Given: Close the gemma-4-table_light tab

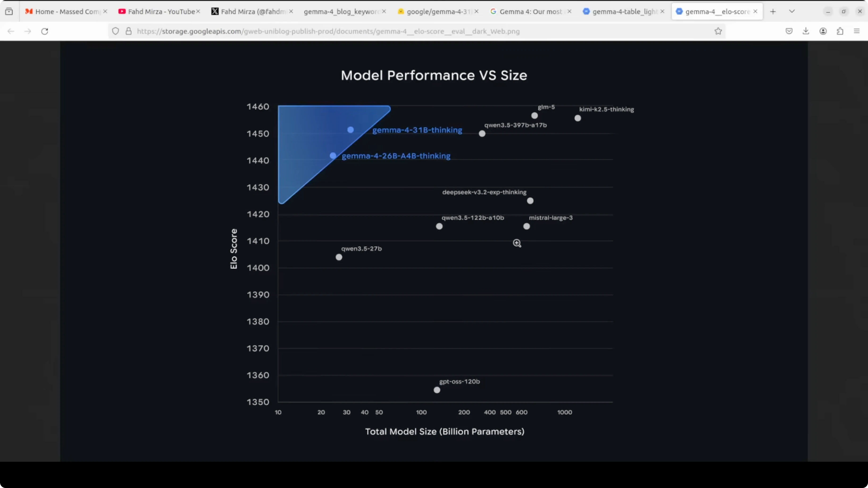Looking at the screenshot, I should [x=663, y=12].
